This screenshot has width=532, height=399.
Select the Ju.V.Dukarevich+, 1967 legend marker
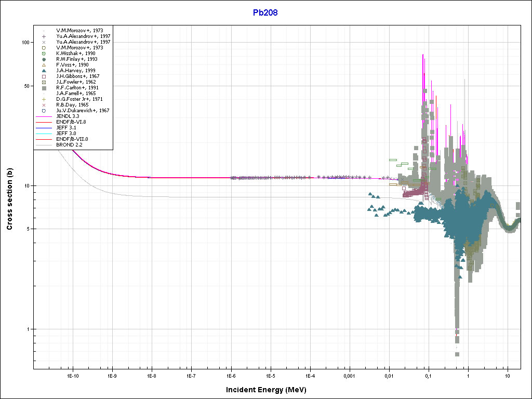[x=44, y=111]
